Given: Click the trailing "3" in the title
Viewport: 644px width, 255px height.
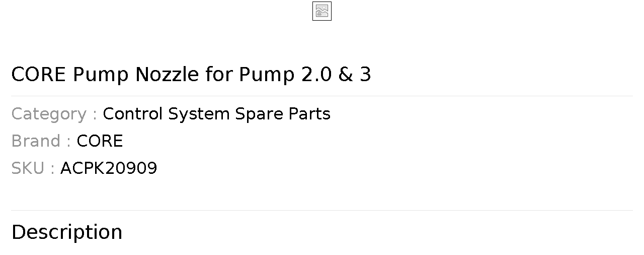Looking at the screenshot, I should 365,75.
